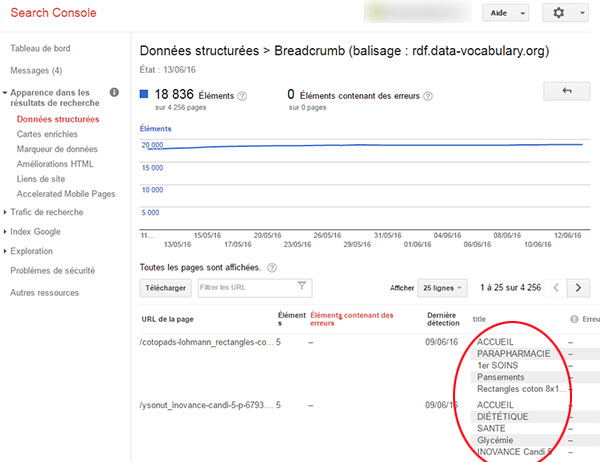
Task: Click the 1 à 25 sur 4 256 text
Action: 510,287
